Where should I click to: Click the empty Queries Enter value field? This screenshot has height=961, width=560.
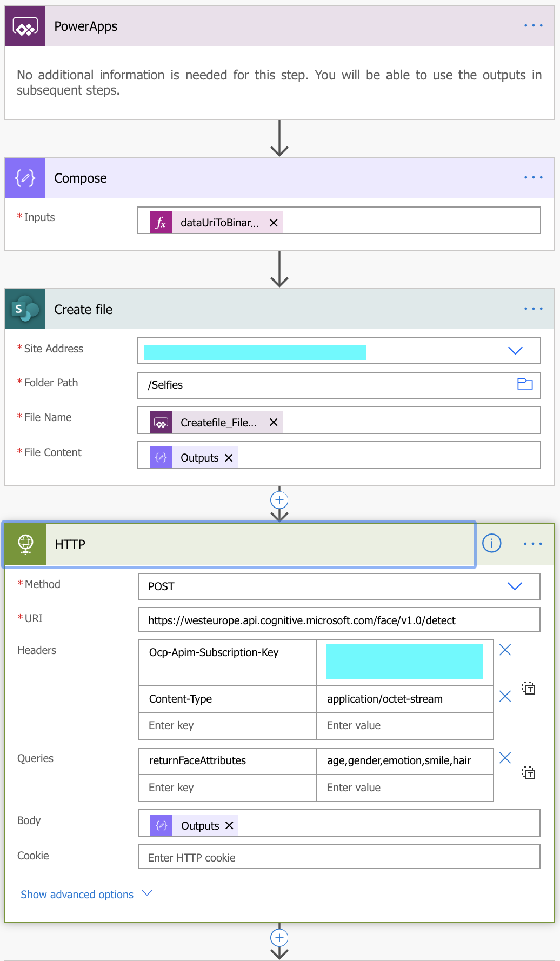point(404,788)
